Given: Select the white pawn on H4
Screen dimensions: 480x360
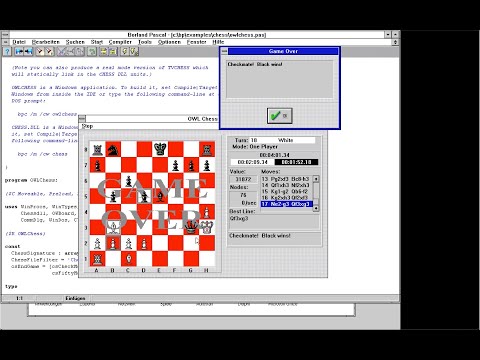Looking at the screenshot, I should pos(207,212).
